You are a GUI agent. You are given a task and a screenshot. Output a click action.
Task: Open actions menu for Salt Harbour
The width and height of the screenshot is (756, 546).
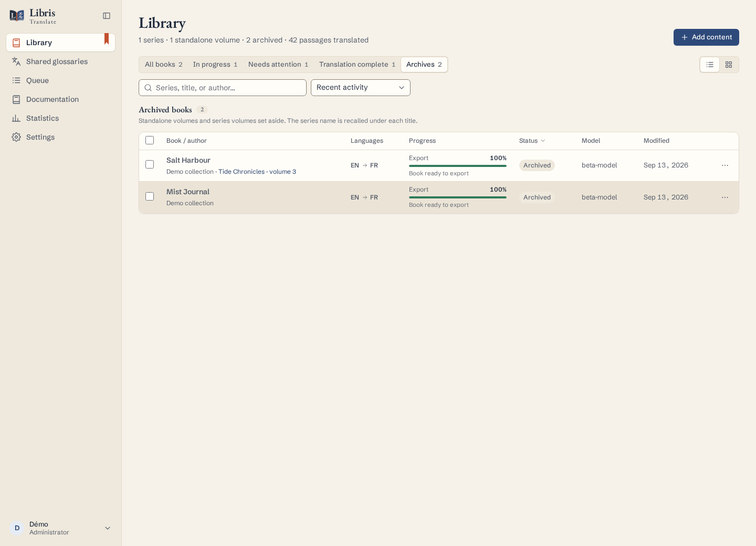[x=725, y=165]
